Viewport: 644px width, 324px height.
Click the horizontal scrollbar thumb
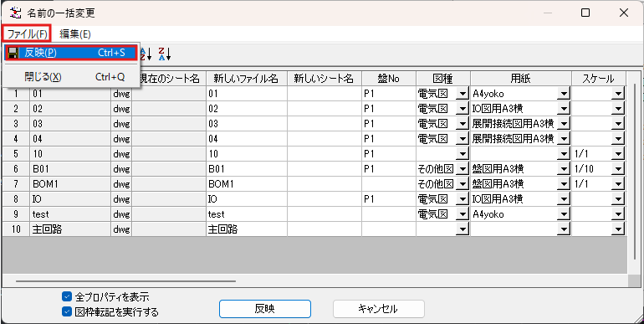pos(125,281)
